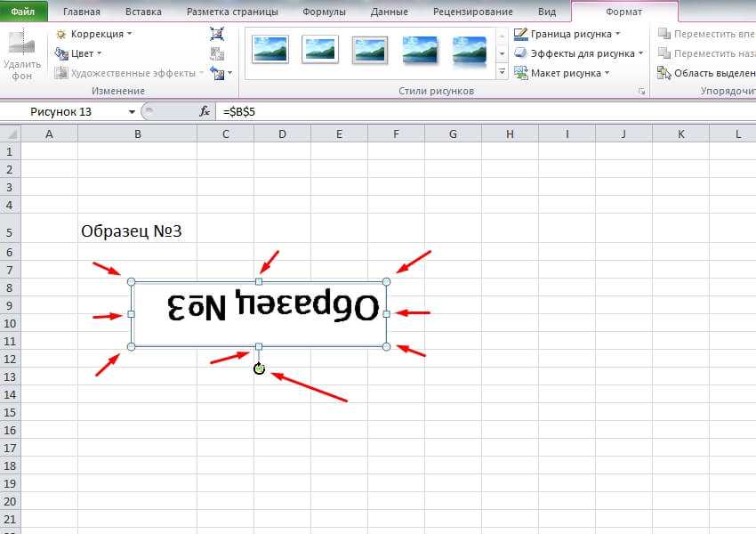This screenshot has height=534, width=756.
Task: Switch to the Главная tab
Action: coord(82,12)
